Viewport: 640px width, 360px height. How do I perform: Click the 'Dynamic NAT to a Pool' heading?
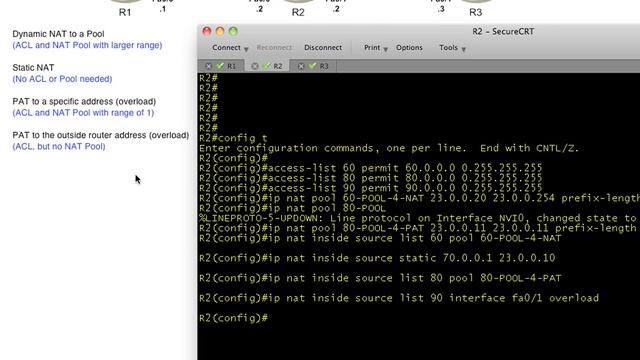point(58,34)
